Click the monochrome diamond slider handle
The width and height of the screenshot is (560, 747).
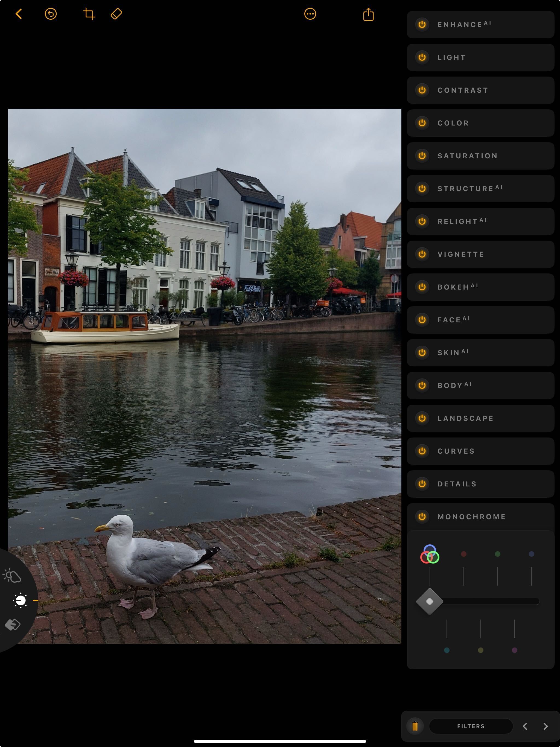point(430,602)
